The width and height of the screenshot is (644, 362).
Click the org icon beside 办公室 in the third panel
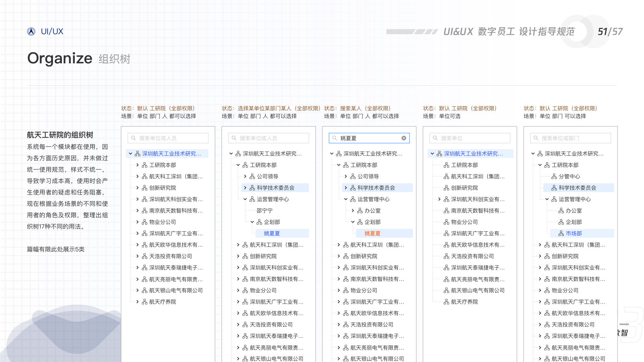[360, 210]
